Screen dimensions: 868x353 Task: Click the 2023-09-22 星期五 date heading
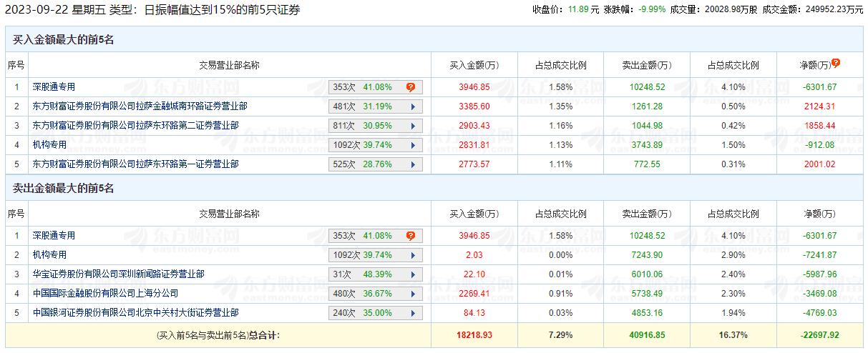[x=54, y=10]
